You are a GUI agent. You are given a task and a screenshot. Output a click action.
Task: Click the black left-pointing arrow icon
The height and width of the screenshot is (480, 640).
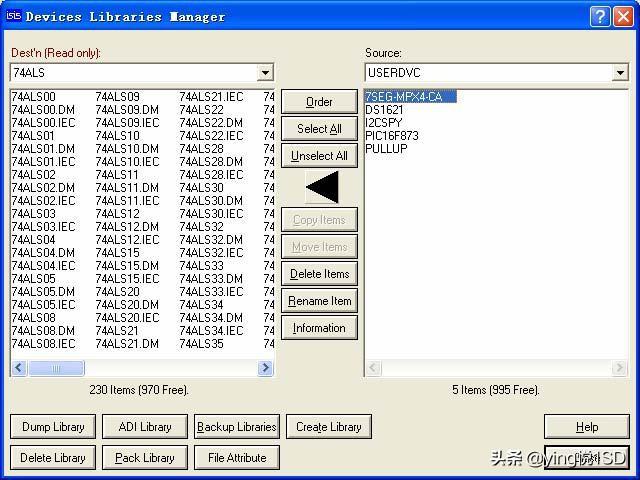[x=322, y=187]
